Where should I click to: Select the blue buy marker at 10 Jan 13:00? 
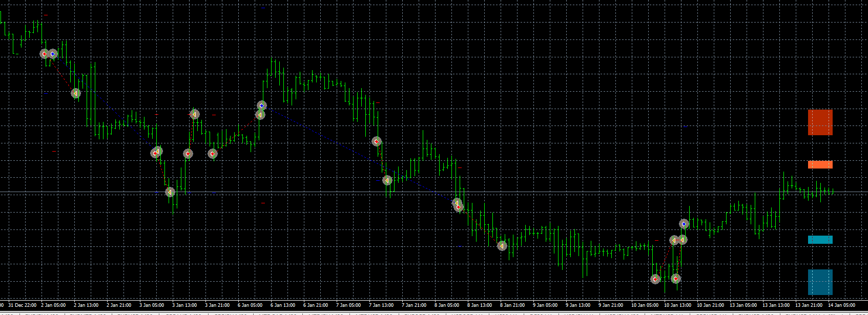tap(684, 224)
